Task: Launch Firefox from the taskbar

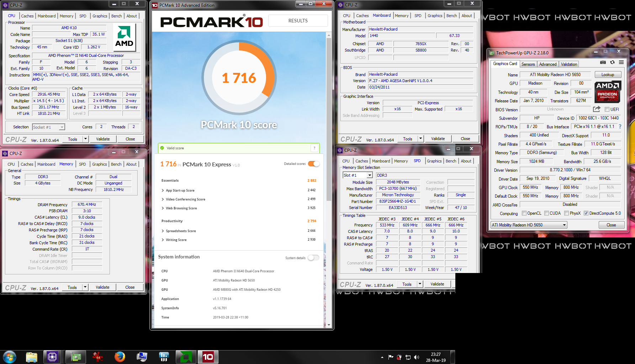Action: click(120, 357)
